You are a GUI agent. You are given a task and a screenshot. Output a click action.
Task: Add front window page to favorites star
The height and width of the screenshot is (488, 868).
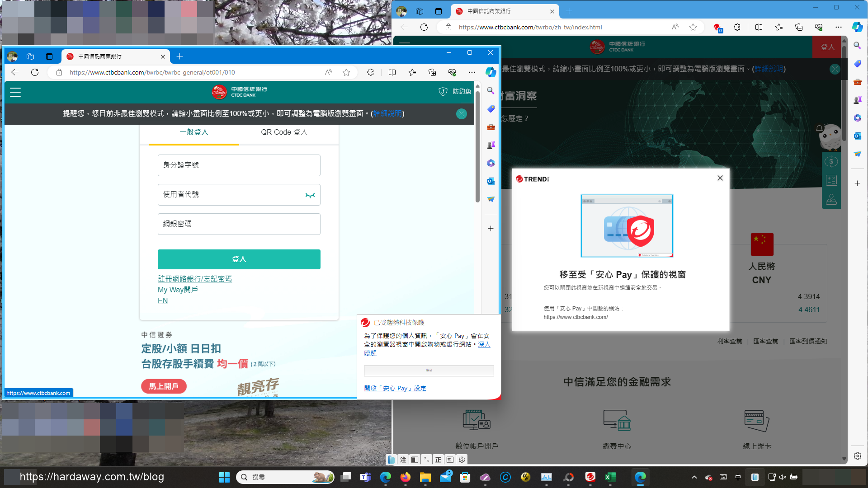[x=346, y=72]
